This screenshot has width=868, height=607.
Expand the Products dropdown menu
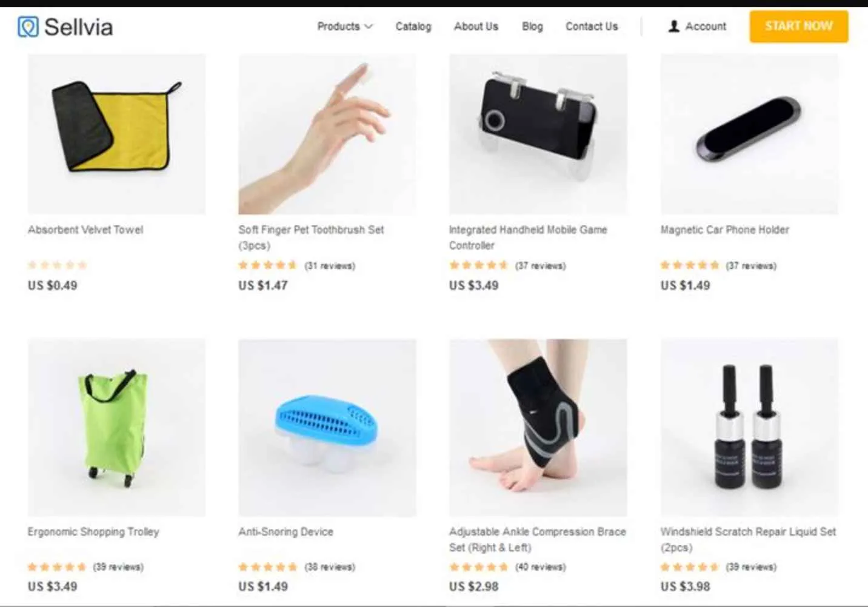345,27
